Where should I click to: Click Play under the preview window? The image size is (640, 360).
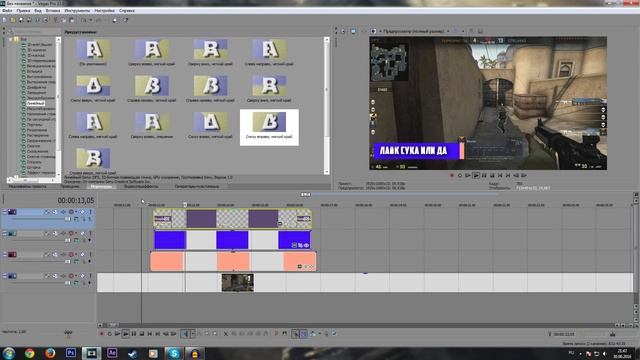[476, 176]
